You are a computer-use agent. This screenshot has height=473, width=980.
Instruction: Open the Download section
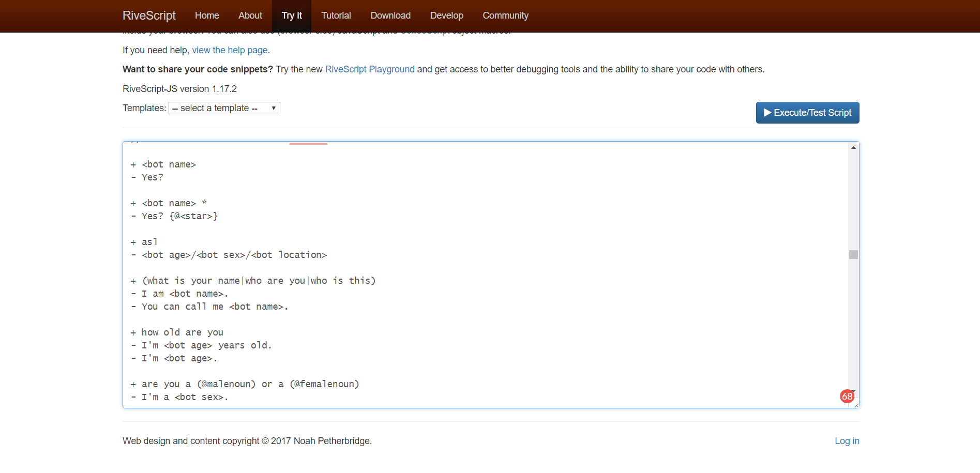coord(390,15)
